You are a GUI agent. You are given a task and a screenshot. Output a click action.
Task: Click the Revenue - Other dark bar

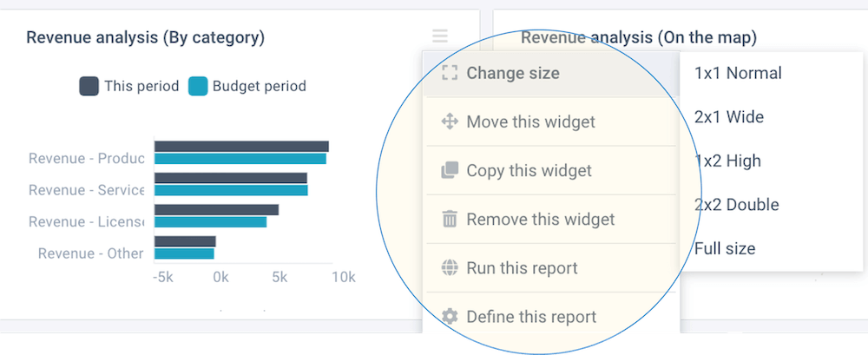tap(185, 241)
